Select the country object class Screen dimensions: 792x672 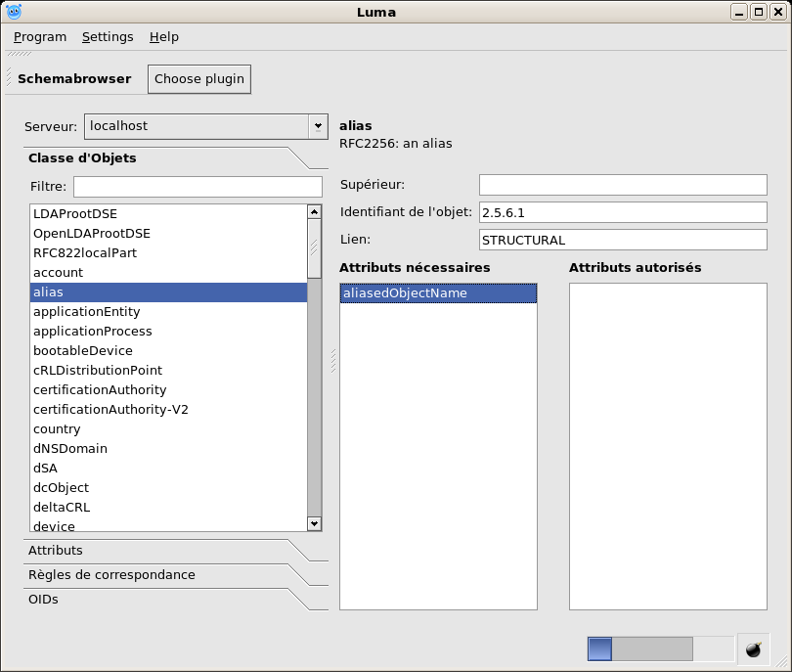57,429
